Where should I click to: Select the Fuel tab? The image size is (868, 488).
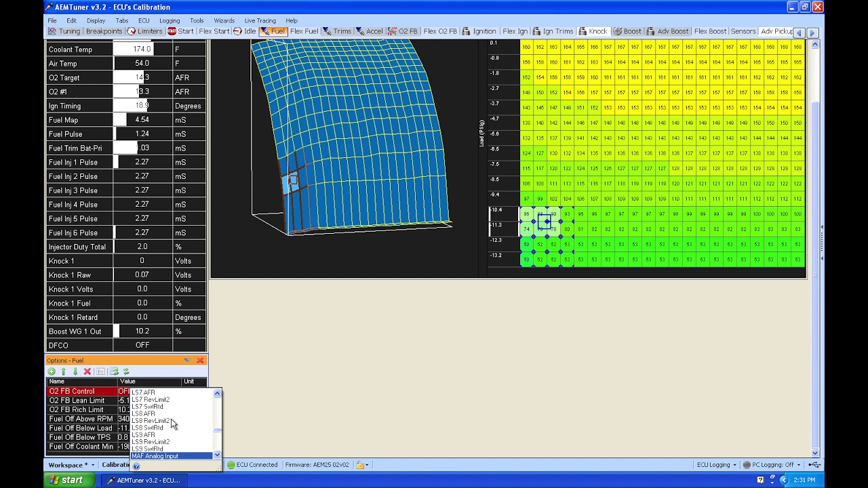click(273, 31)
